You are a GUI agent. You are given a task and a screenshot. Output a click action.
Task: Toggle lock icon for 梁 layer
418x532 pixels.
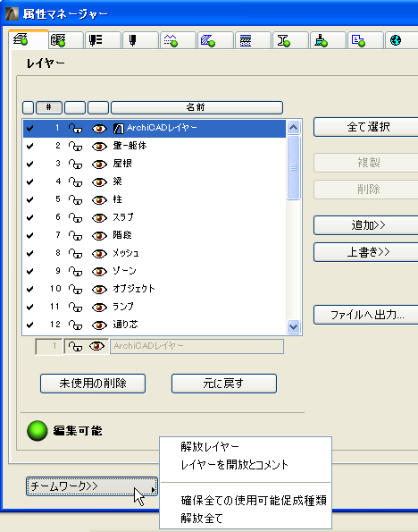(75, 182)
